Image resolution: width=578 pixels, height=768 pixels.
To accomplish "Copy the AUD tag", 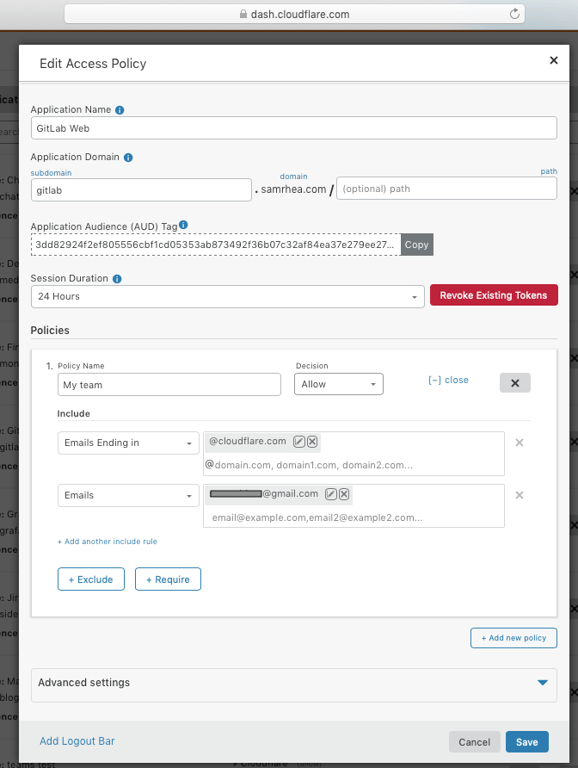I will pos(417,244).
